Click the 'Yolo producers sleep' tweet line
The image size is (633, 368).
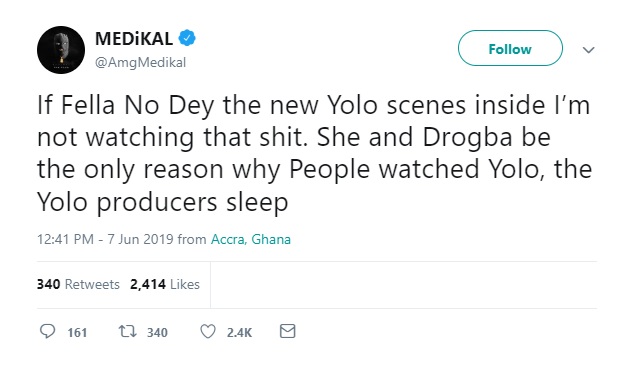163,202
